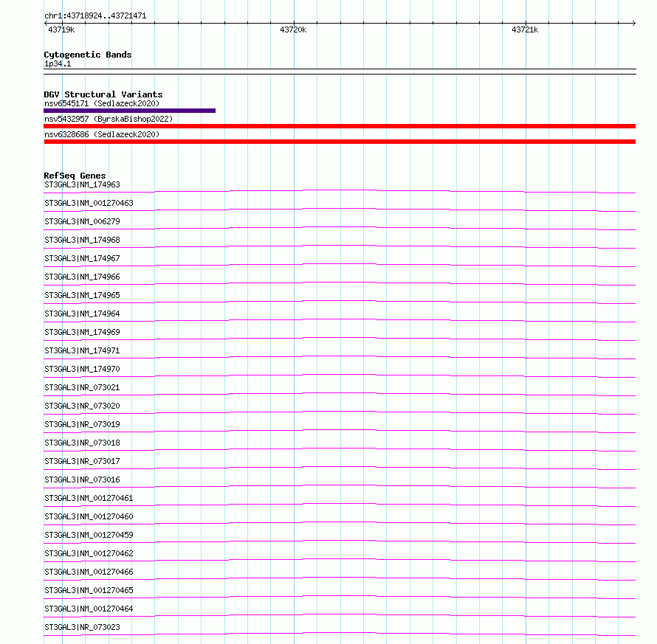Image resolution: width=657 pixels, height=644 pixels.
Task: Open transcript ST3GAL3|NM_001270466
Action: [x=89, y=572]
